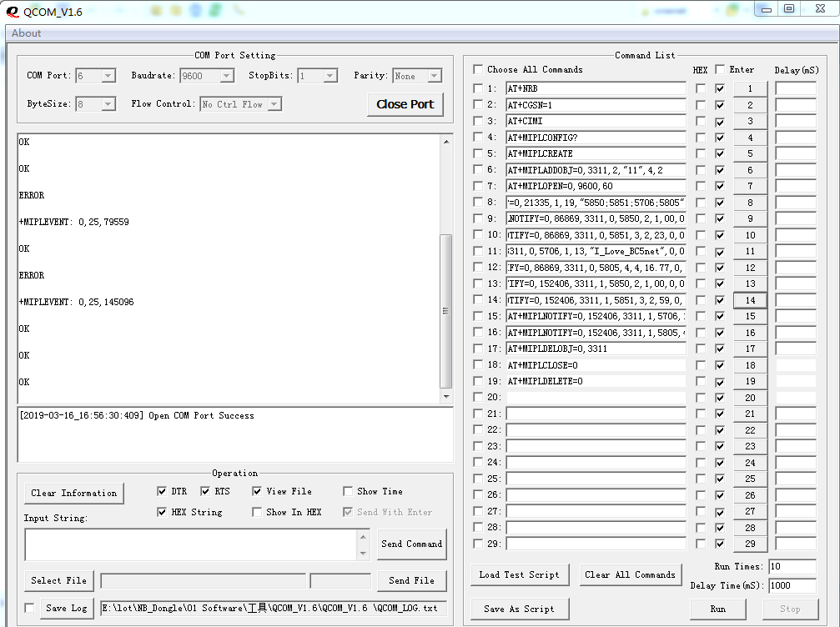Toggle the DTR checkbox
Image resolution: width=840 pixels, height=627 pixels.
point(162,491)
